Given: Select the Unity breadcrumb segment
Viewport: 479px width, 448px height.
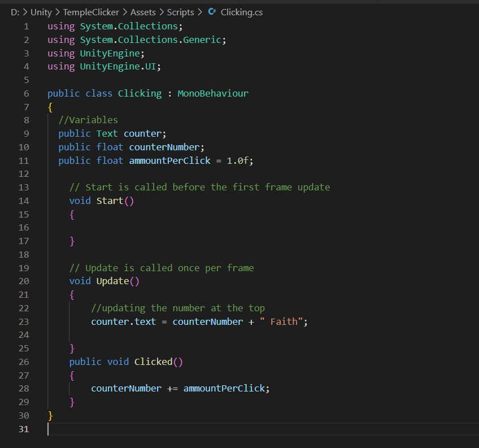Looking at the screenshot, I should coord(41,12).
